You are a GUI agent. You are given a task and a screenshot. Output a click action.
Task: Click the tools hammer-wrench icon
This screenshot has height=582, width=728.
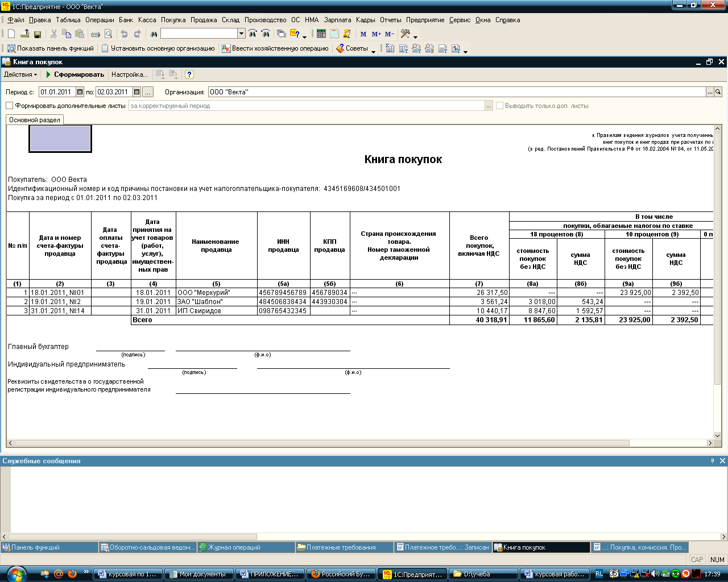pos(406,34)
